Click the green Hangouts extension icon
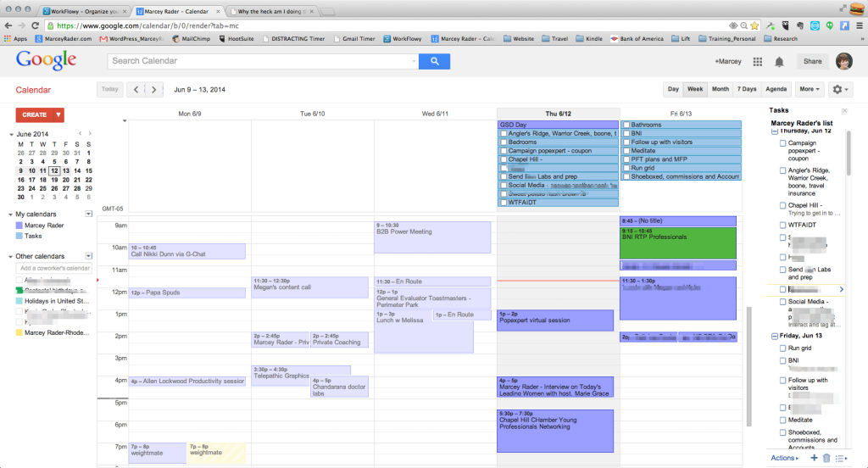The image size is (868, 468). 829,25
